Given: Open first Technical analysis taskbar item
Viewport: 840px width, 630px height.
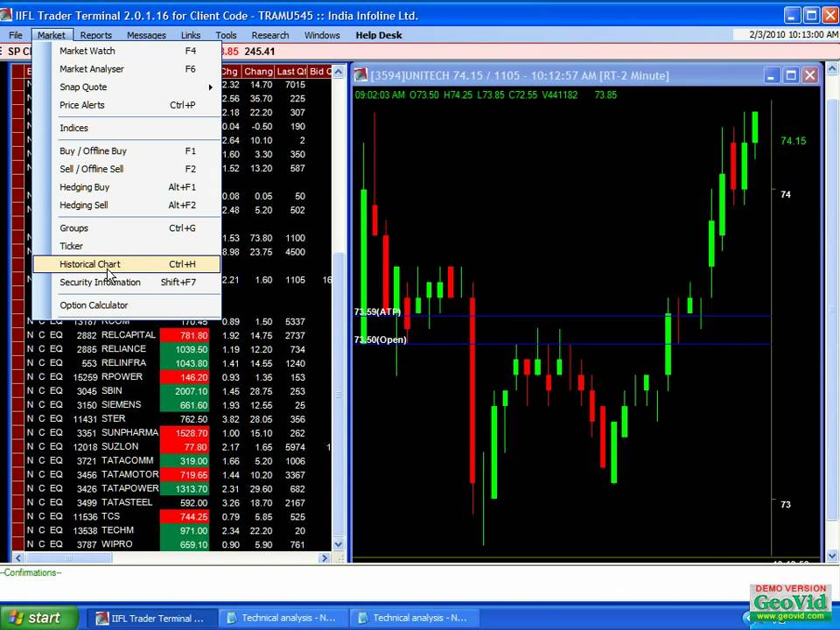Looking at the screenshot, I should (283, 619).
